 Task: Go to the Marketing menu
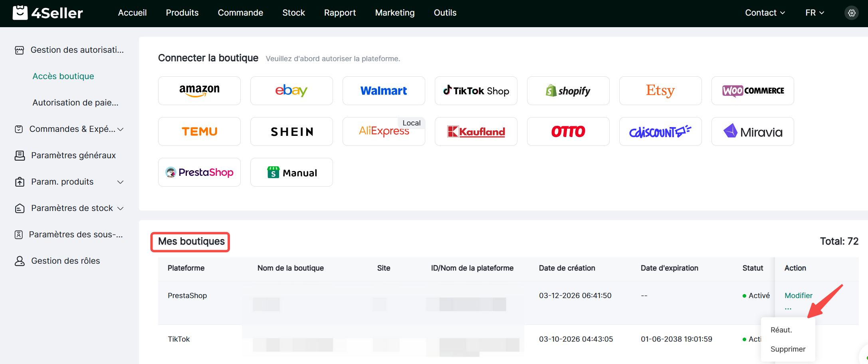(394, 13)
